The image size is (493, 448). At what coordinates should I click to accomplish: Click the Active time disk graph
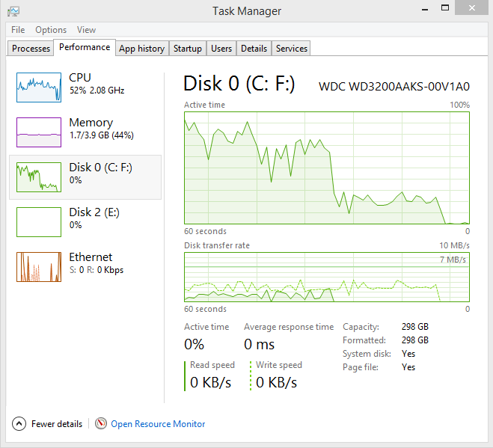[327, 168]
